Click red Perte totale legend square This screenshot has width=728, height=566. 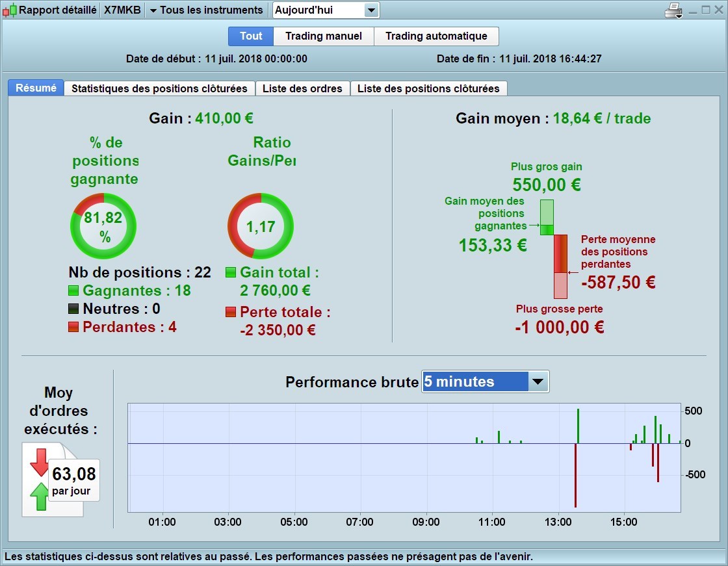[x=231, y=311]
